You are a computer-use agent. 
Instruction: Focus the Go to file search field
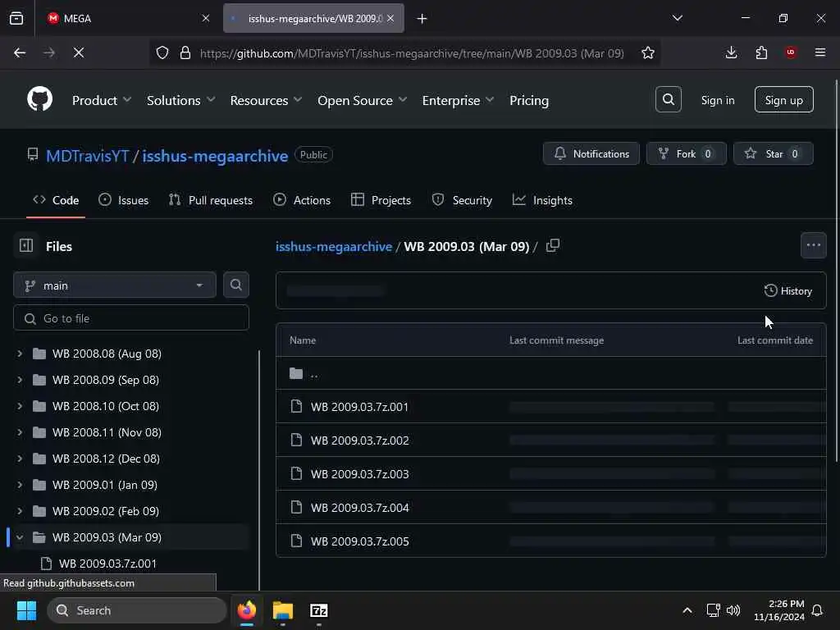tap(131, 318)
